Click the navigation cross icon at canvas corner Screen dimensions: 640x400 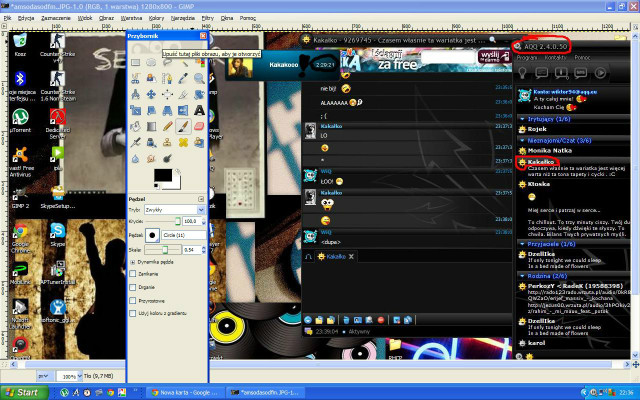(635, 364)
